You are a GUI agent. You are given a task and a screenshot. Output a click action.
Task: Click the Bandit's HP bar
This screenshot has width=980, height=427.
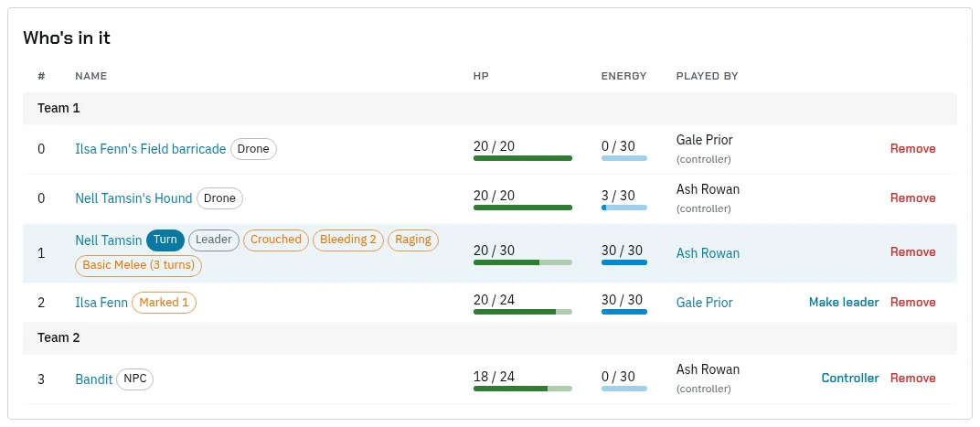click(x=523, y=389)
